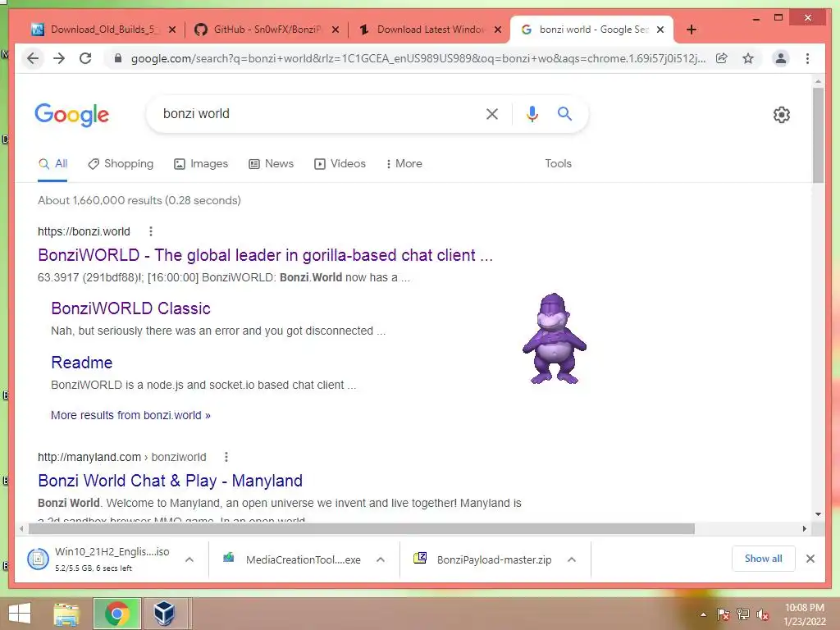Select the All results tab
This screenshot has width=840, height=630.
pyautogui.click(x=52, y=163)
